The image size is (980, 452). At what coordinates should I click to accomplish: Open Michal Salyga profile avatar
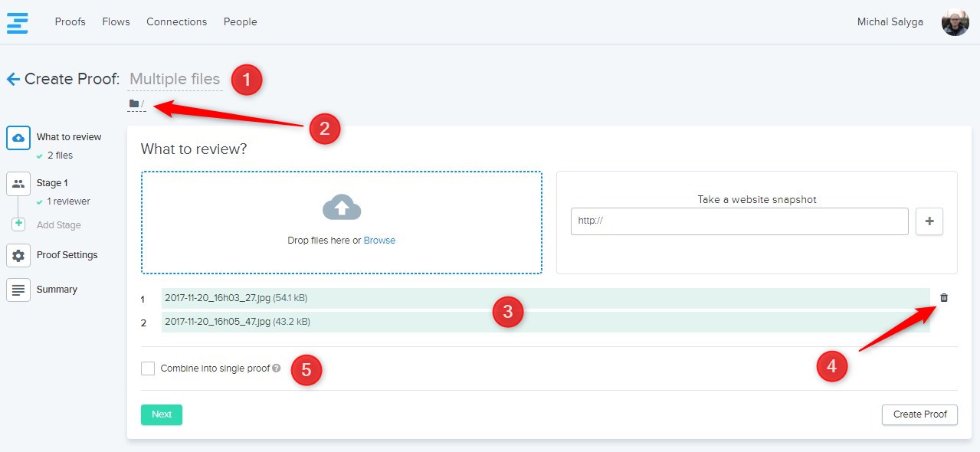[955, 22]
